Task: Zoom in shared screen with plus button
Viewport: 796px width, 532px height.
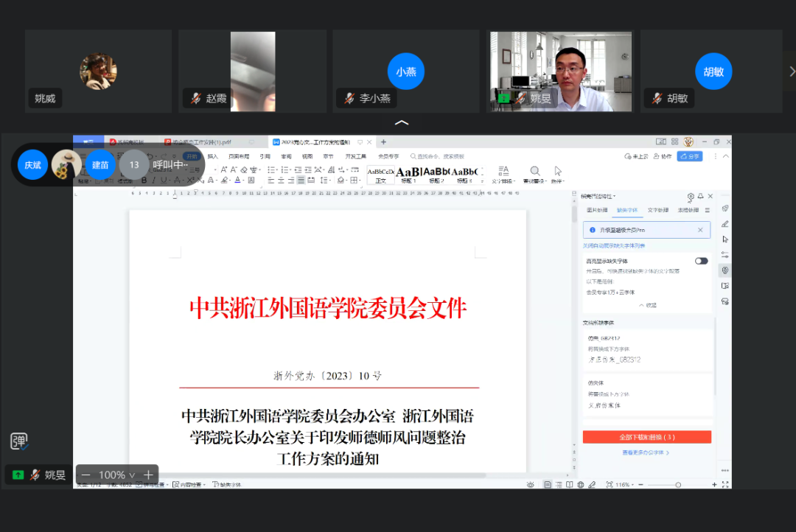Action: pos(148,475)
